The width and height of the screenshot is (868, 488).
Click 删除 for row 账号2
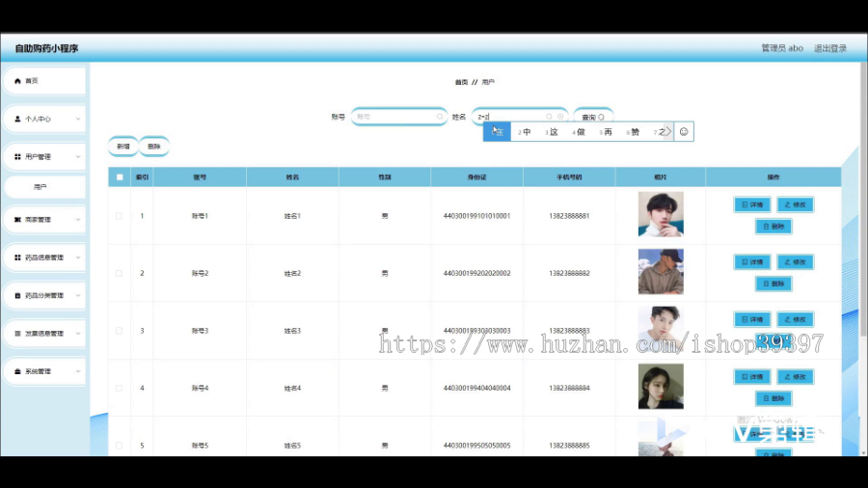[773, 284]
